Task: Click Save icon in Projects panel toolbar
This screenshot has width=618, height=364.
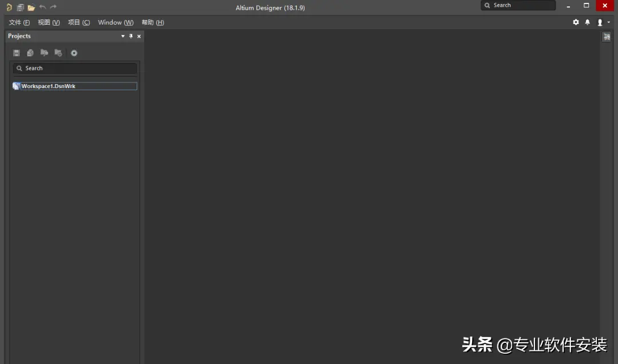Action: (16, 53)
